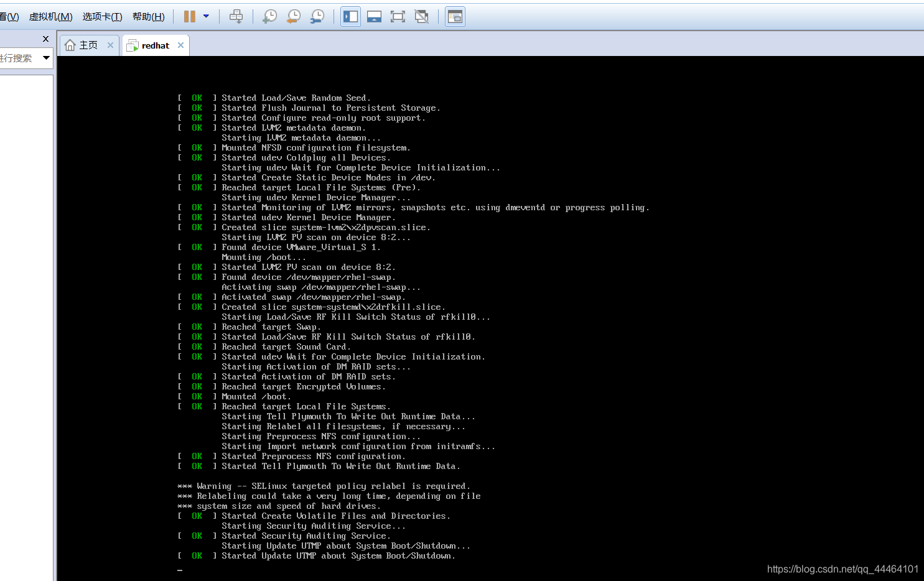Viewport: 924px width, 581px height.
Task: Click the 'SELinux targeted policy relabel is required' warning
Action: [x=360, y=486]
